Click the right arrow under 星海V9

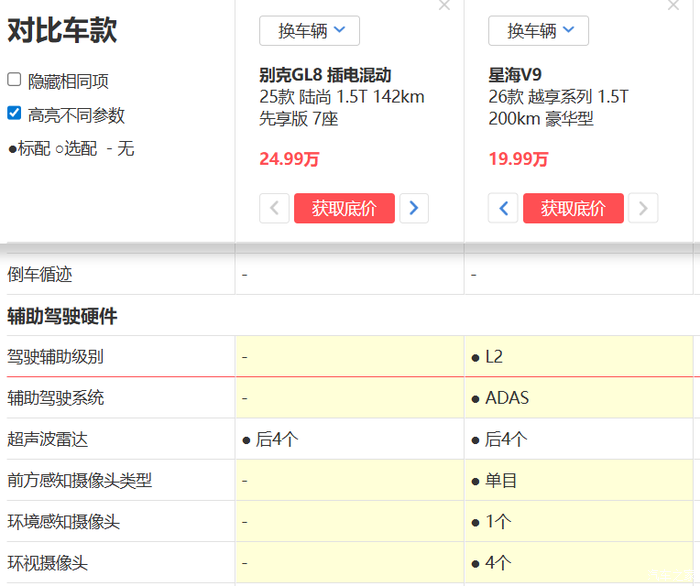click(x=643, y=208)
